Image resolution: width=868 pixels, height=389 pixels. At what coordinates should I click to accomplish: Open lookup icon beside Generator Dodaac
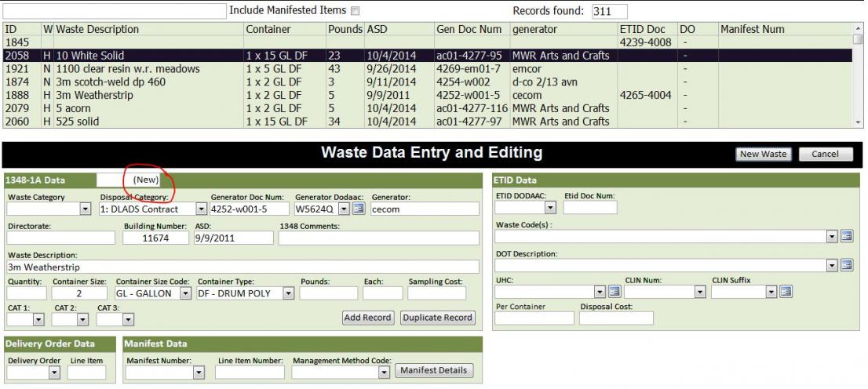359,209
